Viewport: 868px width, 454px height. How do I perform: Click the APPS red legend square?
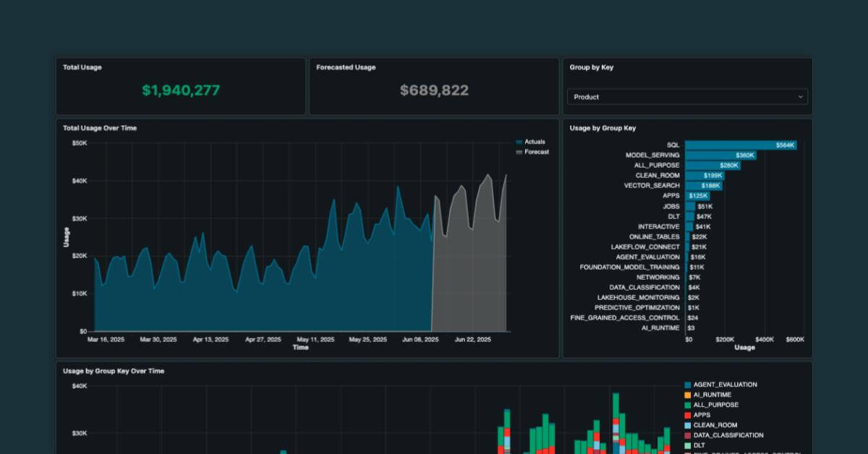(687, 416)
